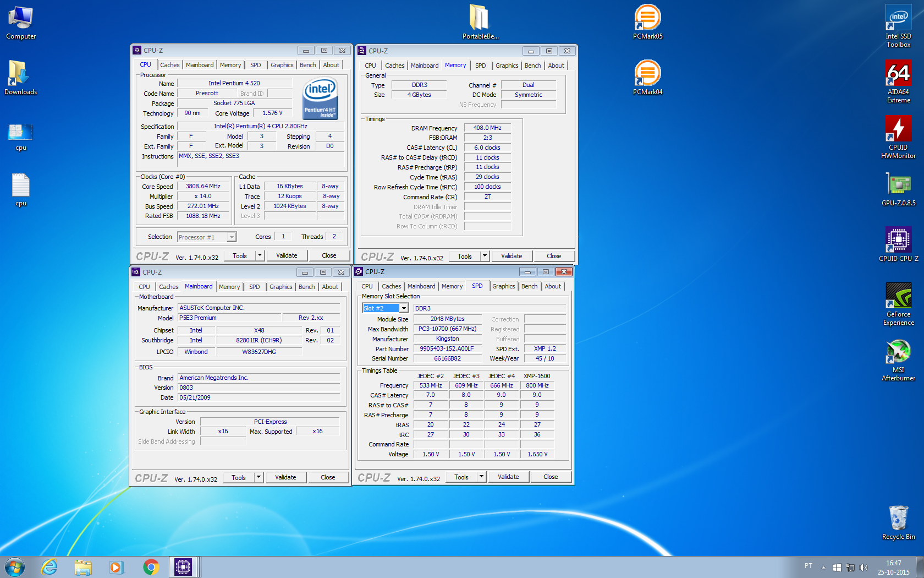Launch GeForce Experience shortcut
The width and height of the screenshot is (924, 578).
[x=898, y=304]
